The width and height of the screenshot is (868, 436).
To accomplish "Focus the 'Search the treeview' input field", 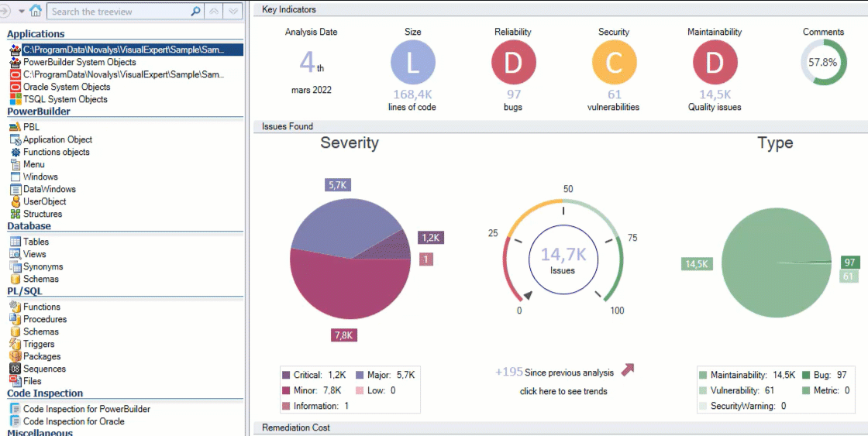I will [119, 12].
